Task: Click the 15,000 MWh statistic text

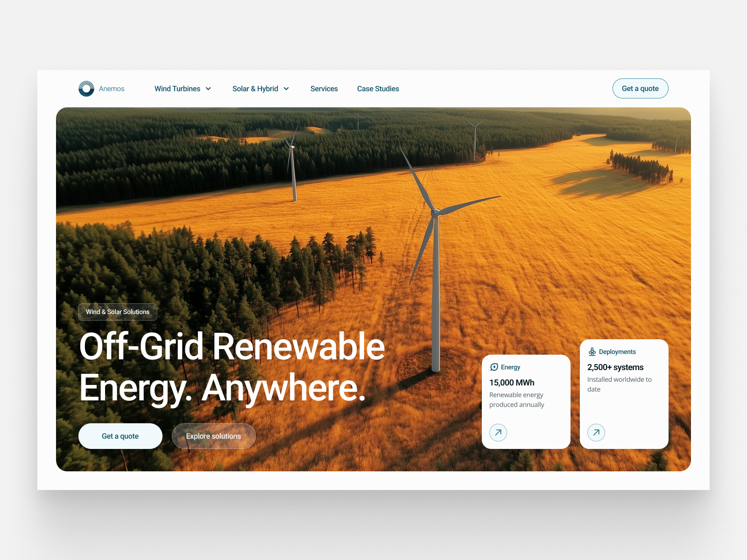Action: [x=512, y=383]
